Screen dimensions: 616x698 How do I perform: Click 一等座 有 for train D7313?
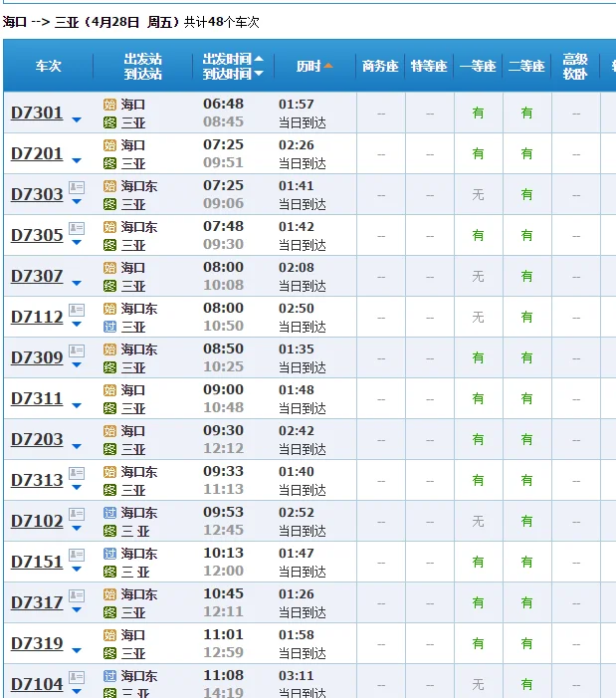pyautogui.click(x=478, y=480)
